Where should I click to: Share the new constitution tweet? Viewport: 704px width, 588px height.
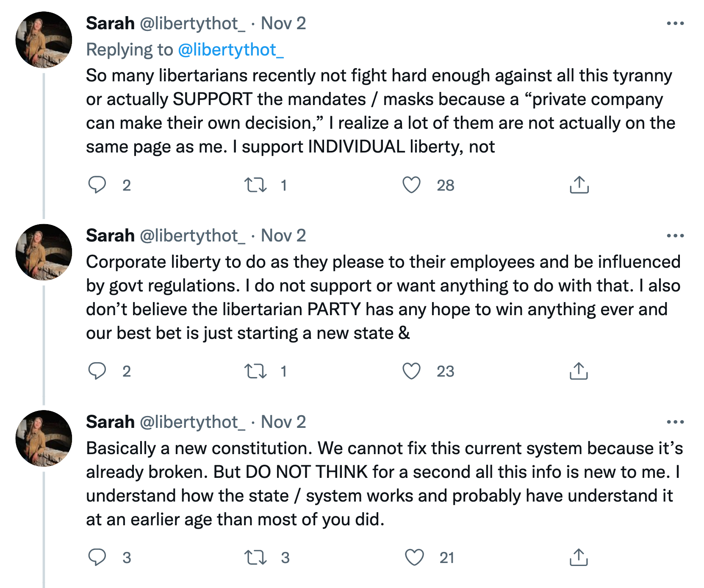579,557
